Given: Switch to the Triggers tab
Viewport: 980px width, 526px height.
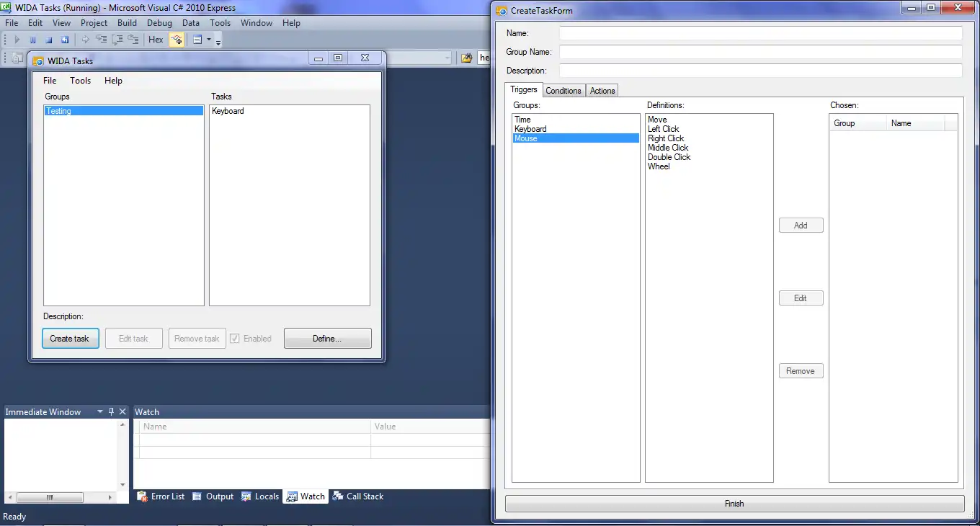Looking at the screenshot, I should (x=524, y=90).
